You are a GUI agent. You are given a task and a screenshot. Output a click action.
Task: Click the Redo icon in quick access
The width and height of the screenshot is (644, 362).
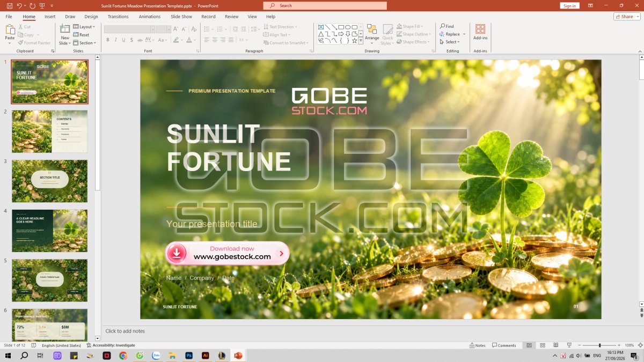(32, 5)
